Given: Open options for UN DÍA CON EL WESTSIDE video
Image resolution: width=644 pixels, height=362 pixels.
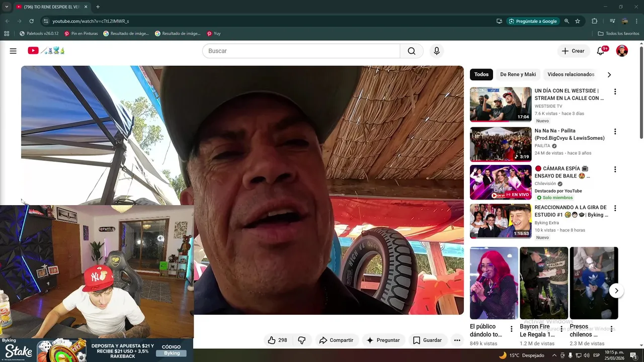Looking at the screenshot, I should (615, 92).
